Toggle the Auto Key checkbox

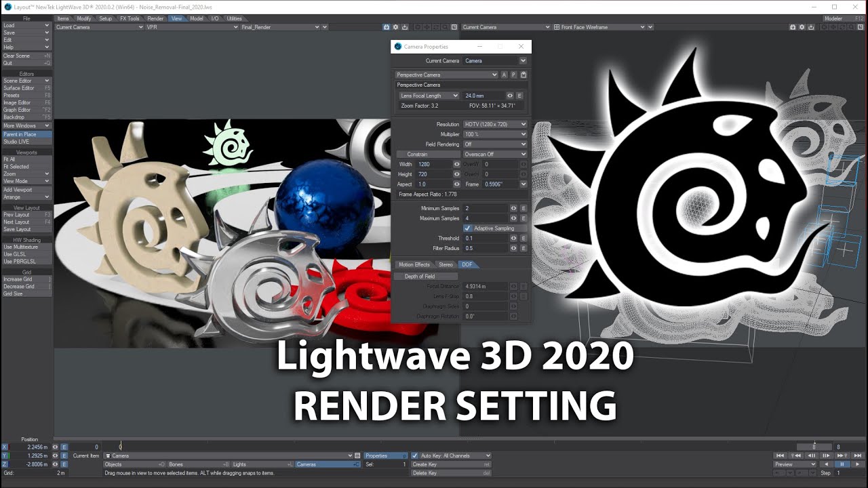pyautogui.click(x=416, y=455)
